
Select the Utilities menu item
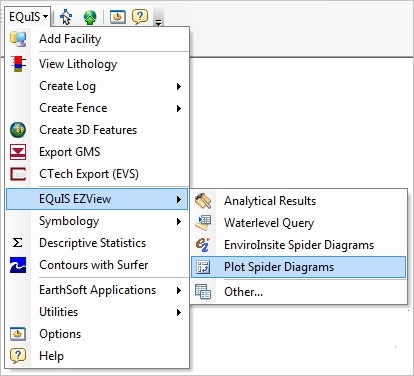point(97,312)
